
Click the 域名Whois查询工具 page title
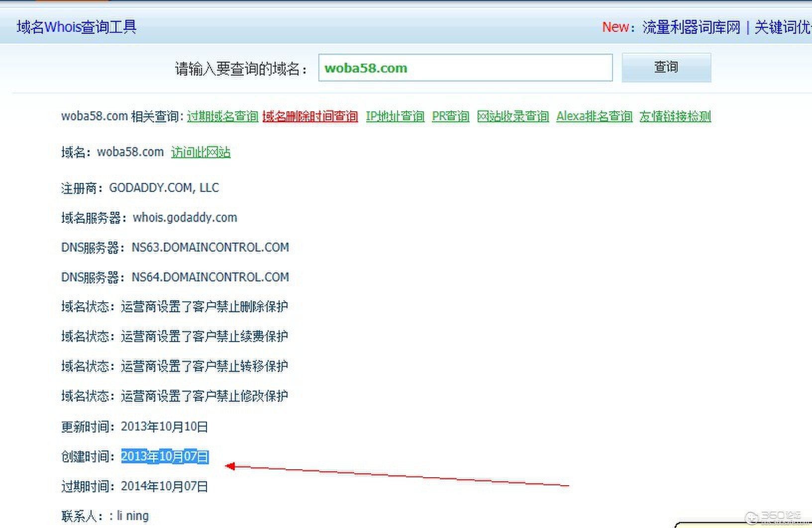click(76, 27)
